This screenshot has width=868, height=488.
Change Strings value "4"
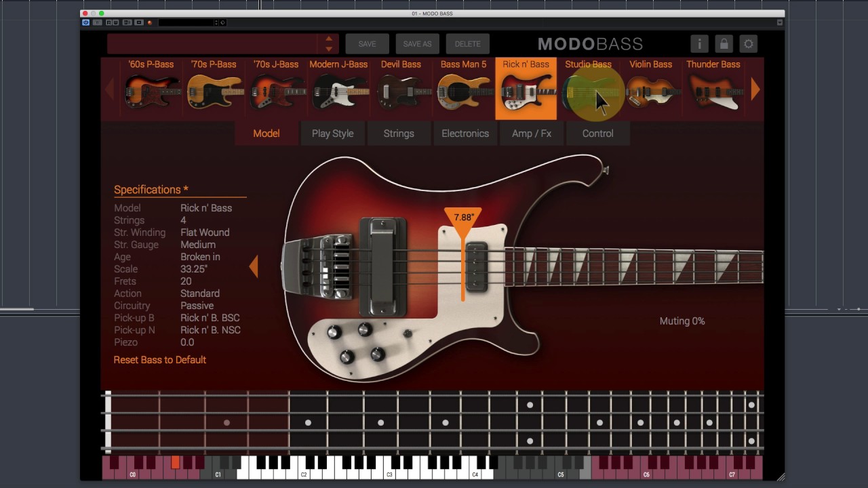pyautogui.click(x=183, y=220)
